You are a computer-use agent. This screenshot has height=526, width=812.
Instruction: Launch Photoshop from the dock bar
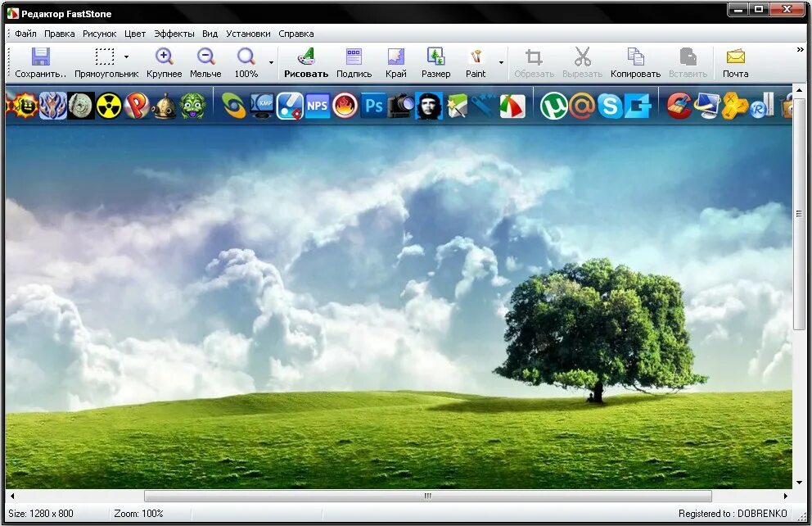[x=374, y=107]
